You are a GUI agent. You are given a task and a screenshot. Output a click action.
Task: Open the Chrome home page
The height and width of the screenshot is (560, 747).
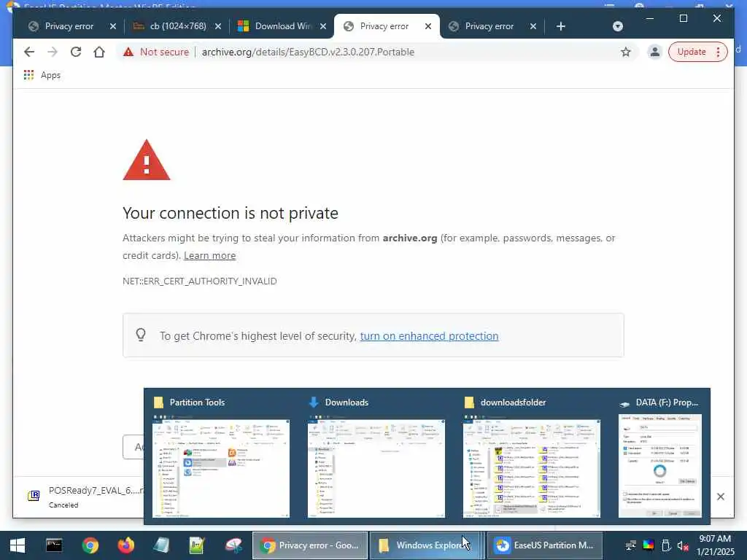pyautogui.click(x=99, y=52)
